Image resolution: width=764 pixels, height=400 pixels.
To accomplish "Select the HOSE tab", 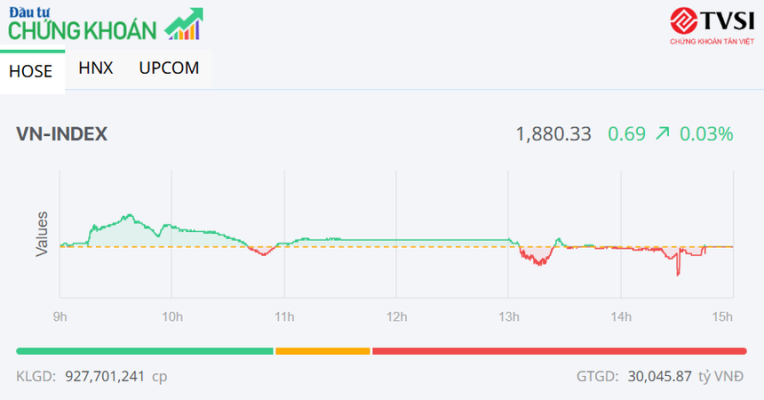I will click(30, 70).
